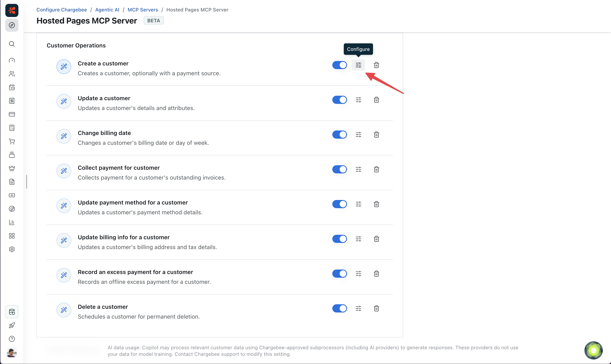Click the Create a customer wand icon

click(x=64, y=67)
